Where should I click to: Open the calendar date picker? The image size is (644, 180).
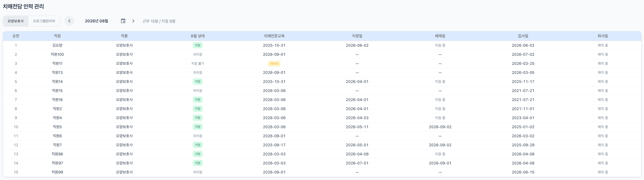pos(123,21)
